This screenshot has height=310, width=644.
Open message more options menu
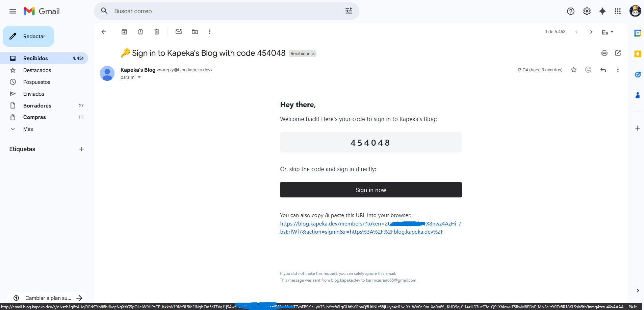click(x=618, y=70)
